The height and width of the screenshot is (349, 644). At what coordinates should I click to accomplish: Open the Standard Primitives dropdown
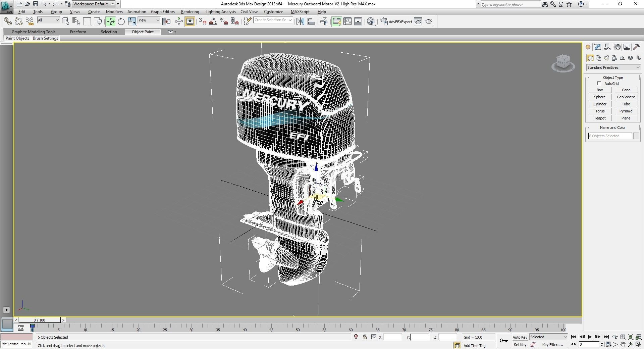point(613,67)
